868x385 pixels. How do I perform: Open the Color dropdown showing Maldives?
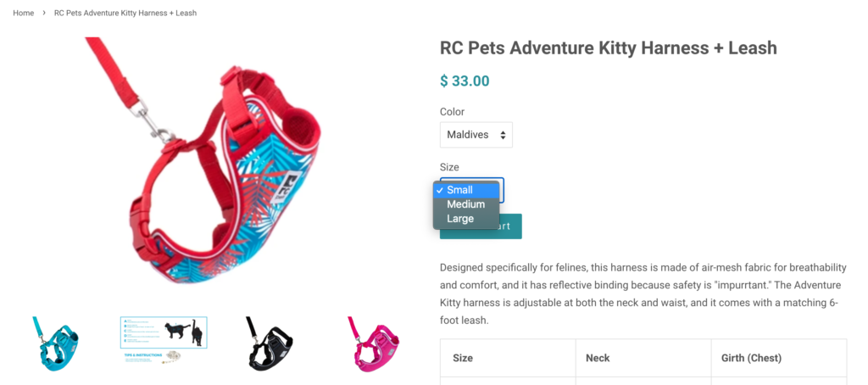click(476, 135)
